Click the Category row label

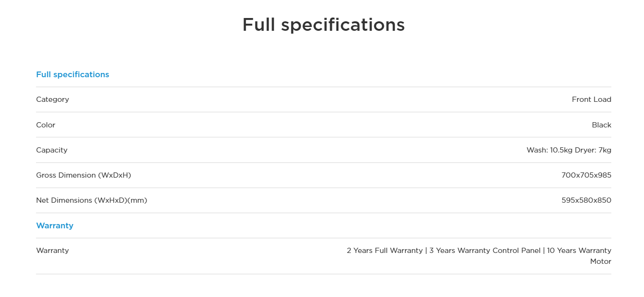click(x=53, y=99)
